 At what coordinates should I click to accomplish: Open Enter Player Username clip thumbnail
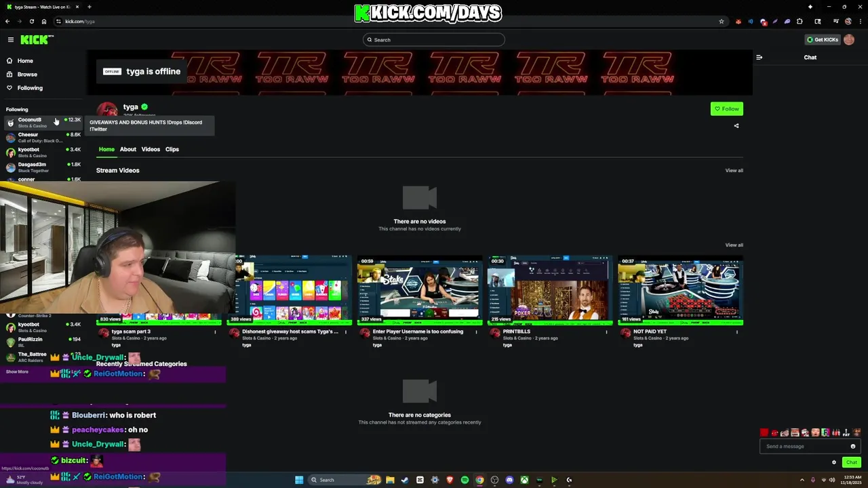point(420,290)
